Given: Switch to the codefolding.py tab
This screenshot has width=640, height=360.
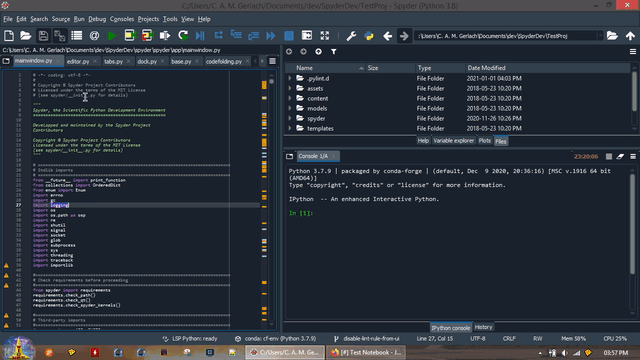Looking at the screenshot, I should tap(224, 61).
